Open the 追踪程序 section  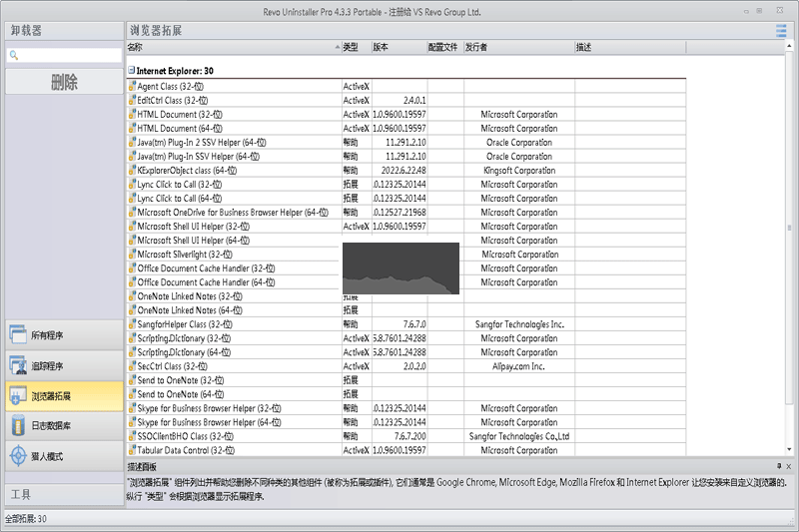pyautogui.click(x=64, y=365)
